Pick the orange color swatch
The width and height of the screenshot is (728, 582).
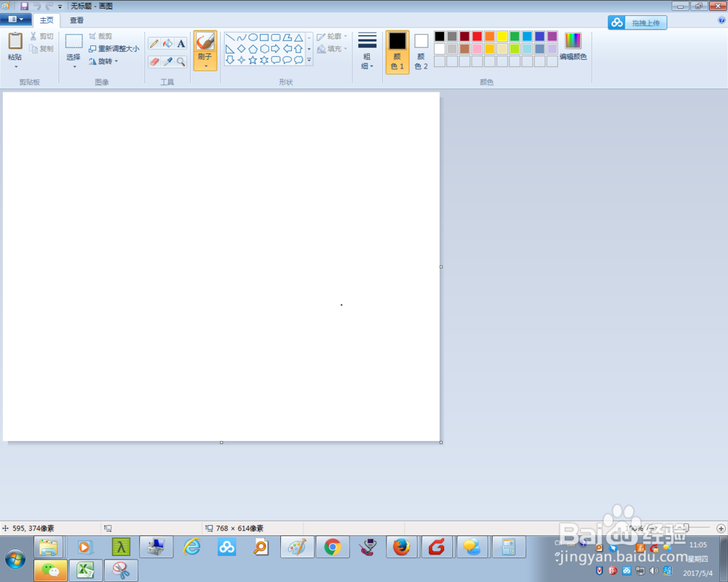pyautogui.click(x=490, y=36)
